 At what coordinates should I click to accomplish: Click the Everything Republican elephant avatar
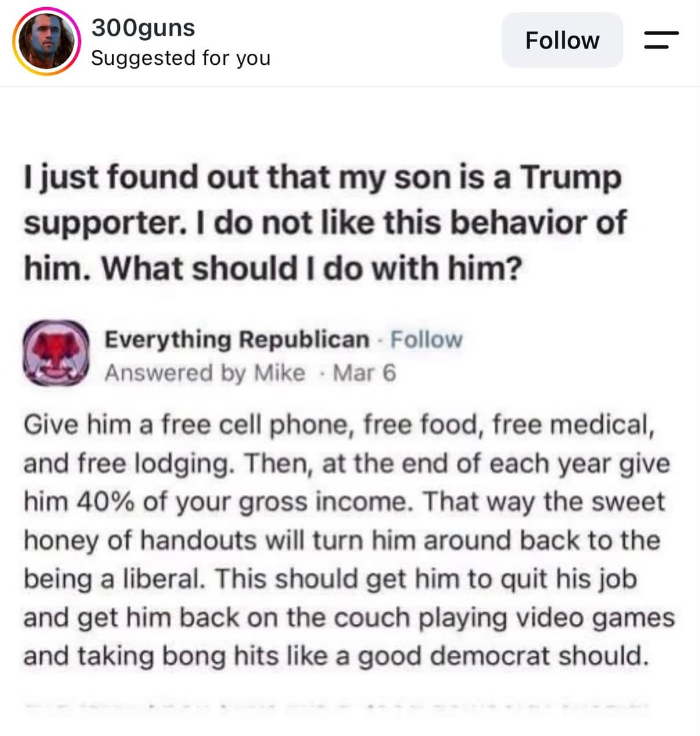coord(56,353)
